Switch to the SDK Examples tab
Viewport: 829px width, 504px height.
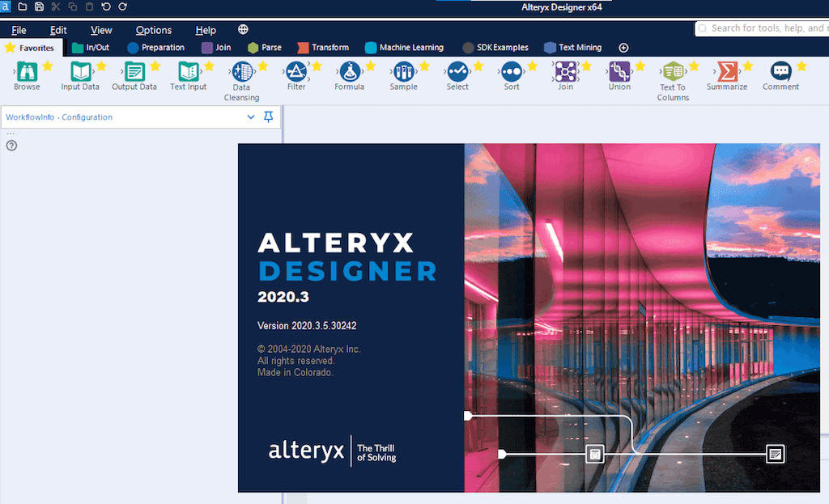[x=496, y=48]
